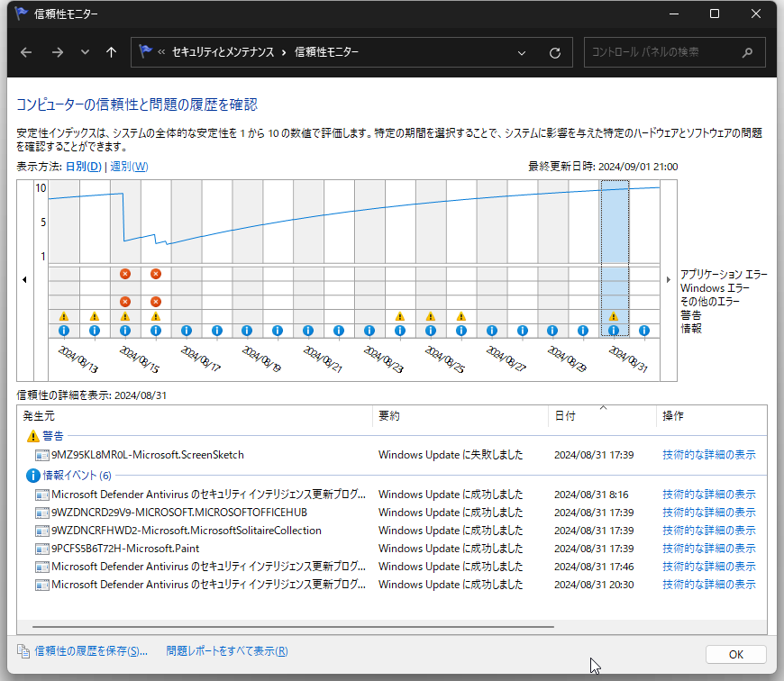Viewport: 784px width, 681px height.
Task: Open the recent locations dropdown chevron
Action: 86,52
